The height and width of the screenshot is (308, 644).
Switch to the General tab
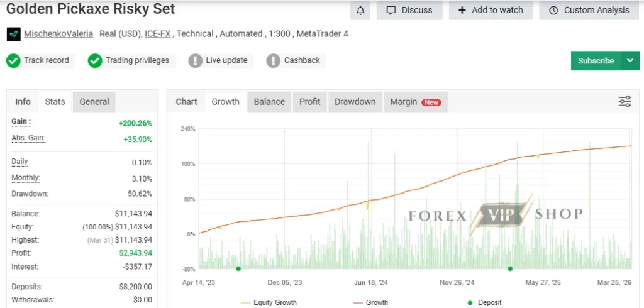click(94, 102)
